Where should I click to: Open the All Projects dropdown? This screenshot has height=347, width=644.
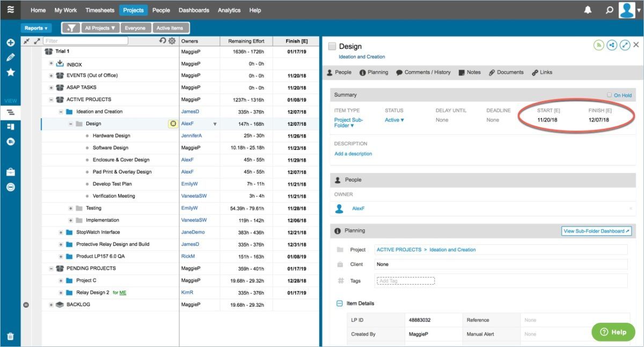[100, 28]
